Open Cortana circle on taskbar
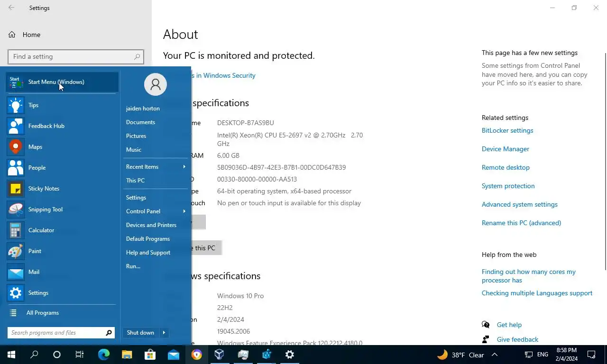 point(57,355)
